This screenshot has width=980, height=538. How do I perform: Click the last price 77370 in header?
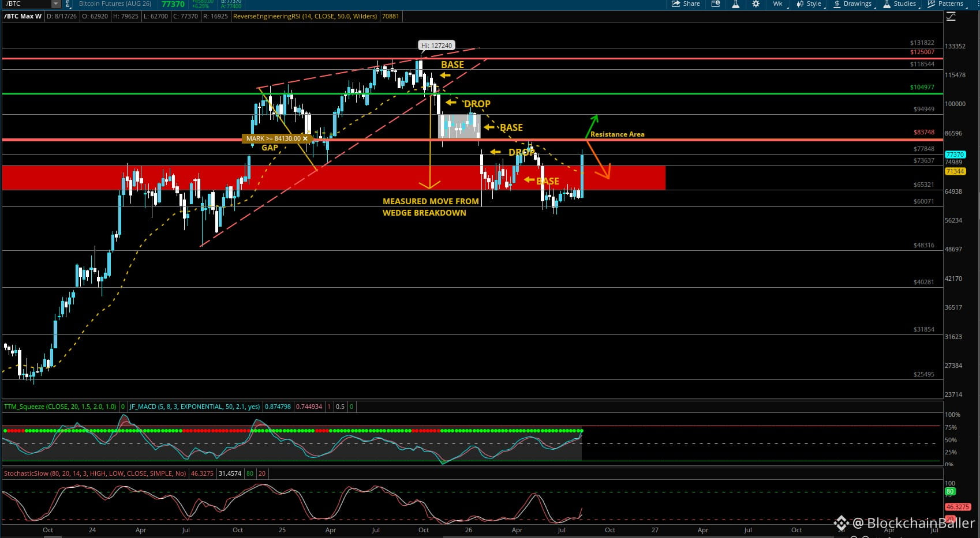coord(173,4)
